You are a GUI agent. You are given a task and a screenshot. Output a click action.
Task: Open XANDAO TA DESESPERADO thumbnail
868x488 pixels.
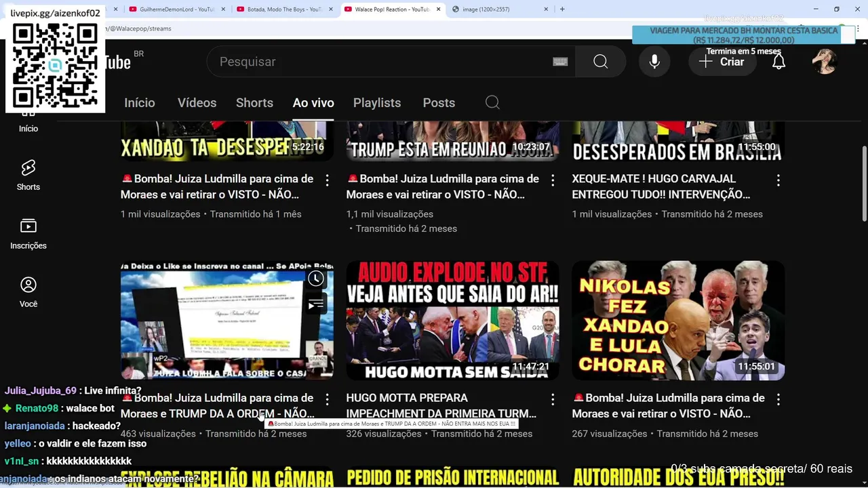click(227, 142)
